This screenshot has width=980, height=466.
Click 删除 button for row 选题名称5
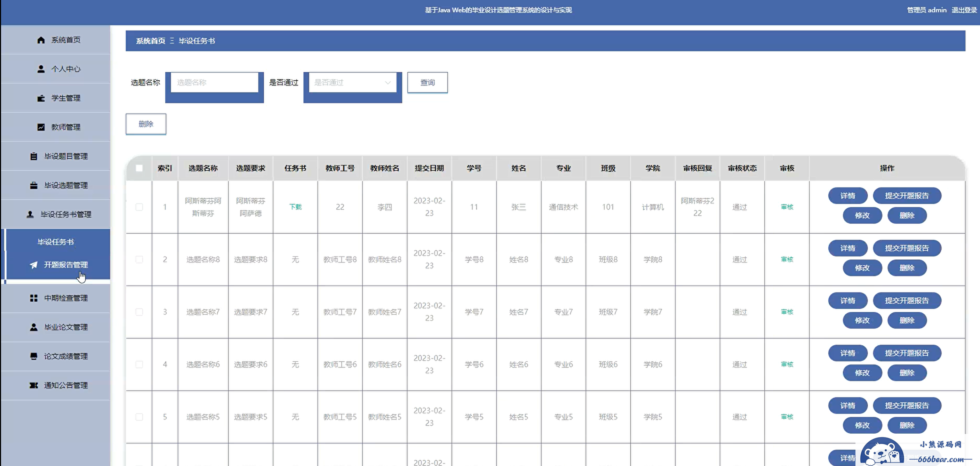(907, 426)
